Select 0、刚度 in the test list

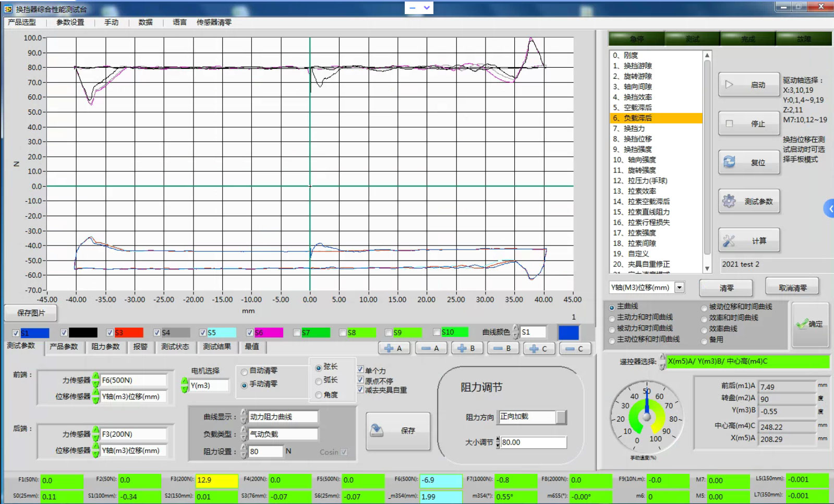point(657,55)
